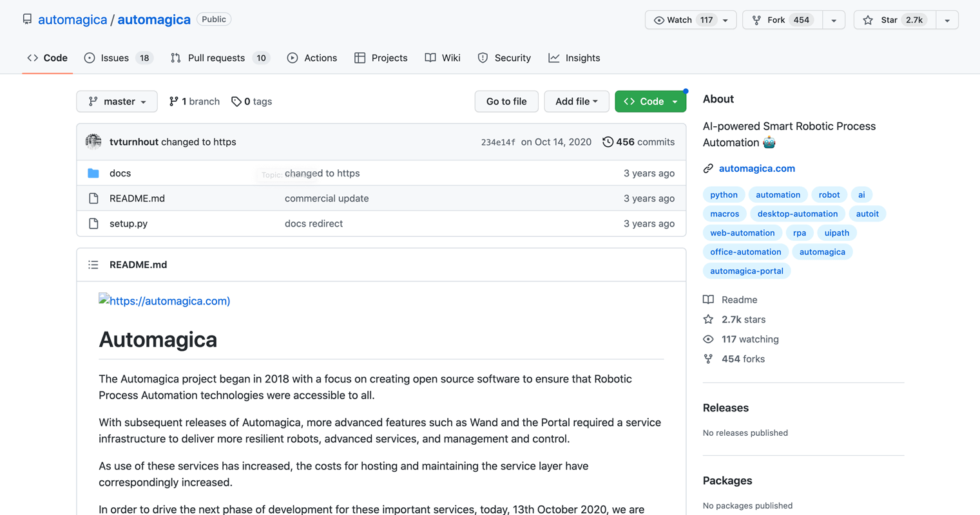Click the branch icon by 1 branch
The height and width of the screenshot is (515, 980).
[173, 101]
